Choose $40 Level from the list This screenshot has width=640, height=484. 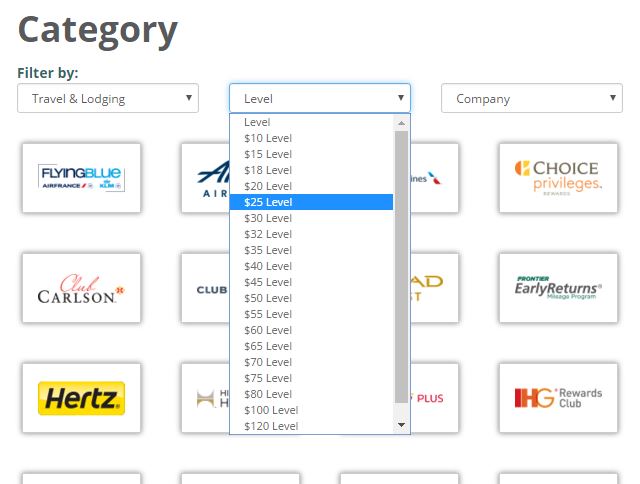311,266
